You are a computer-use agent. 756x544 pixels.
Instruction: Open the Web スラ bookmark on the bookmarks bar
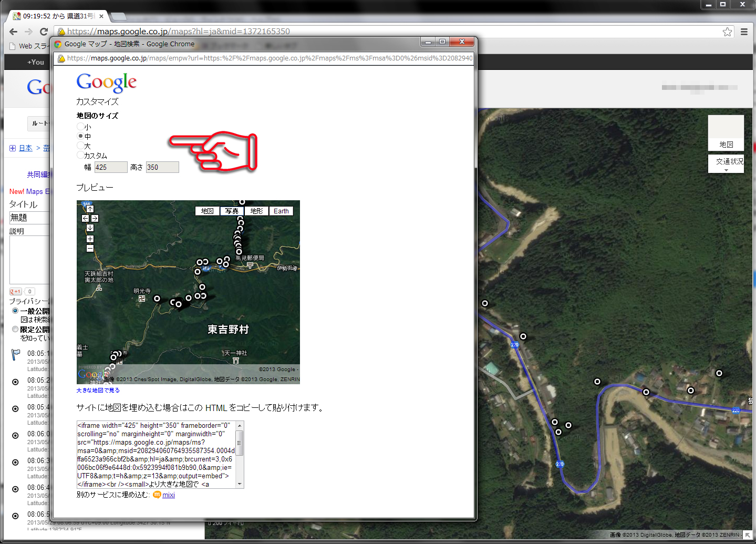click(x=29, y=46)
